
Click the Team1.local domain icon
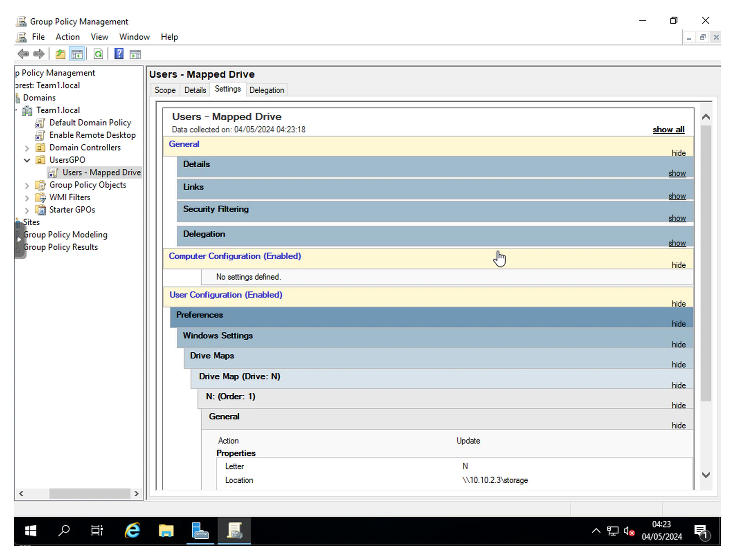28,110
